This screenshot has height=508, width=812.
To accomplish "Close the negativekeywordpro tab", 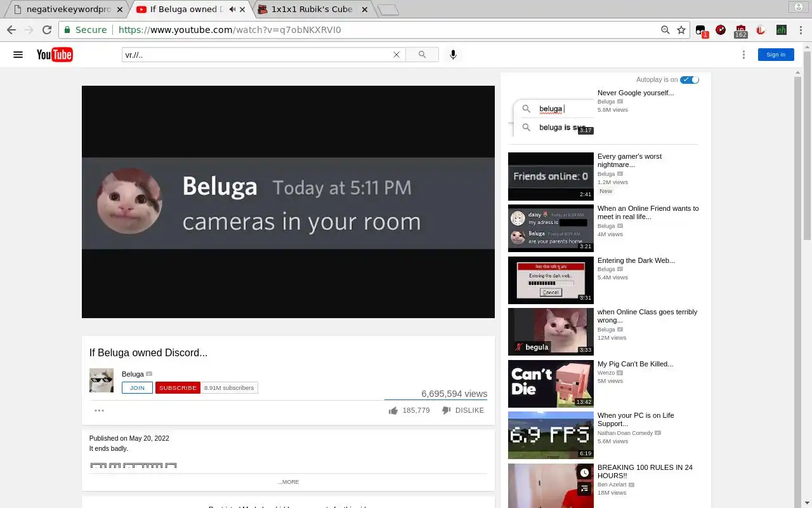I will [120, 10].
